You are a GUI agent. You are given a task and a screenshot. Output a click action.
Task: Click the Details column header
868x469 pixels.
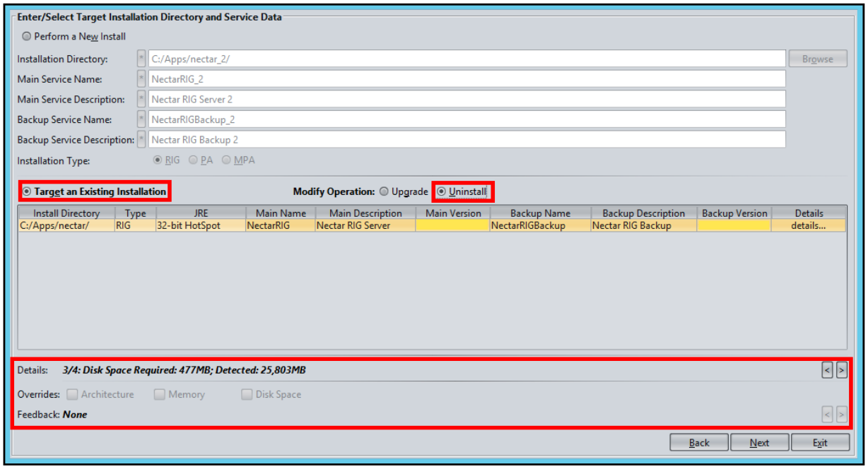809,213
